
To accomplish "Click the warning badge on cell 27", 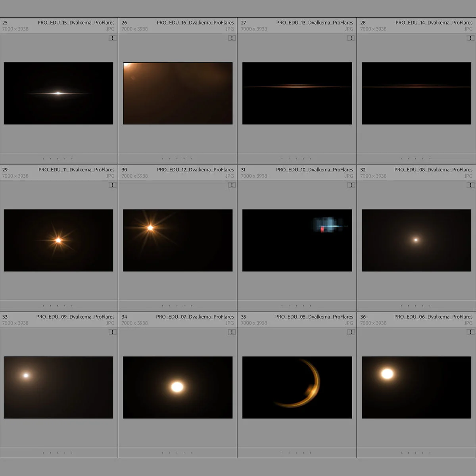I will click(x=351, y=38).
